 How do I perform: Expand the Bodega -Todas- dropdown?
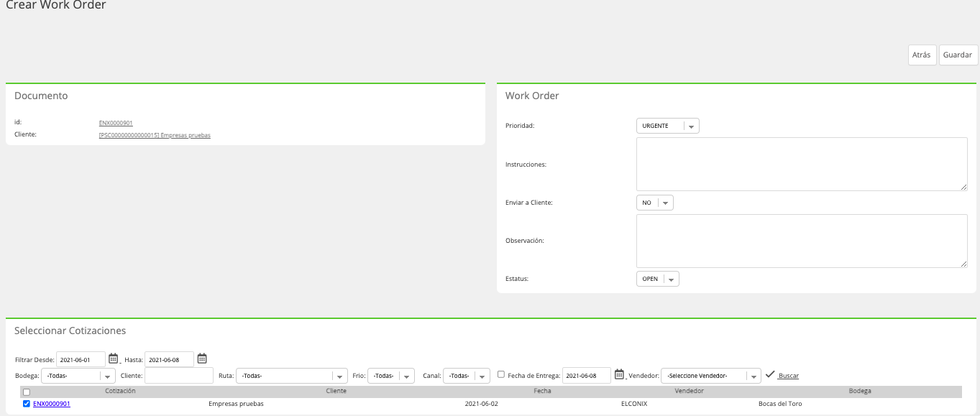tap(78, 376)
